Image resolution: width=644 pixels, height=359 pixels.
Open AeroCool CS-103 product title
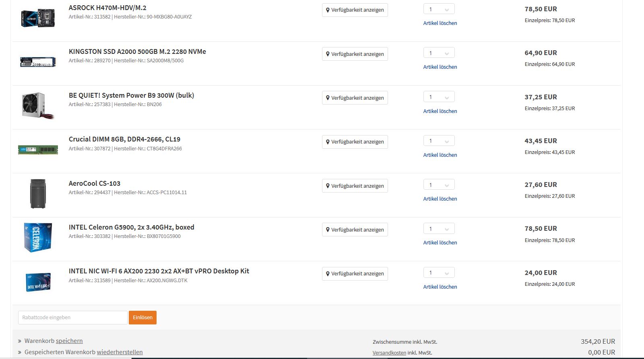tap(95, 183)
